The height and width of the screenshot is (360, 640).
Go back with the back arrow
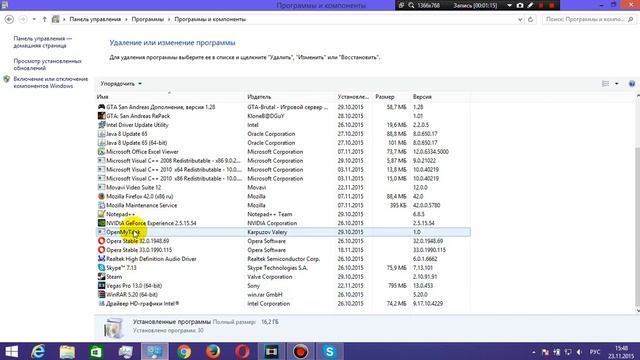point(9,19)
